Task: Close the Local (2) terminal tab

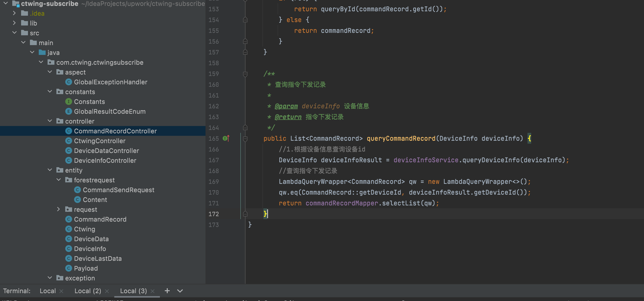Action: (x=107, y=291)
